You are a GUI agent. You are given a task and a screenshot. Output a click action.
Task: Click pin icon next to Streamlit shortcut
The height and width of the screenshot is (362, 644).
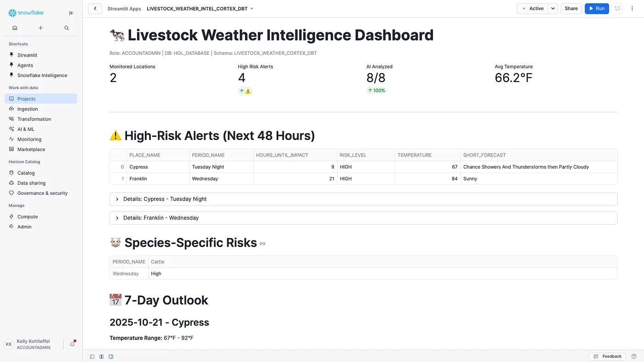[x=12, y=55]
